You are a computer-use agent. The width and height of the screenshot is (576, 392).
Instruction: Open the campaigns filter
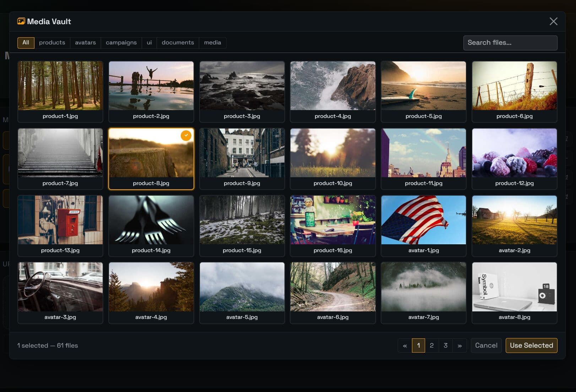(x=121, y=43)
